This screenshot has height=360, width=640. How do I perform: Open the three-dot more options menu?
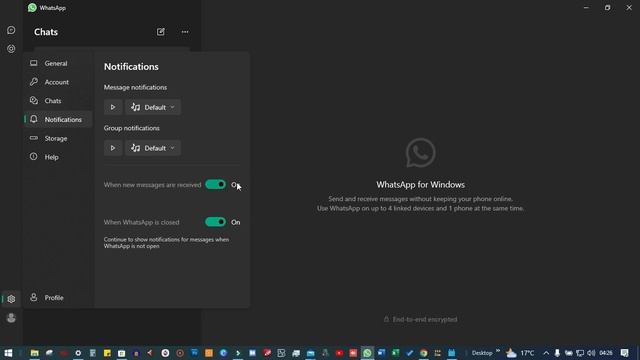(x=185, y=32)
